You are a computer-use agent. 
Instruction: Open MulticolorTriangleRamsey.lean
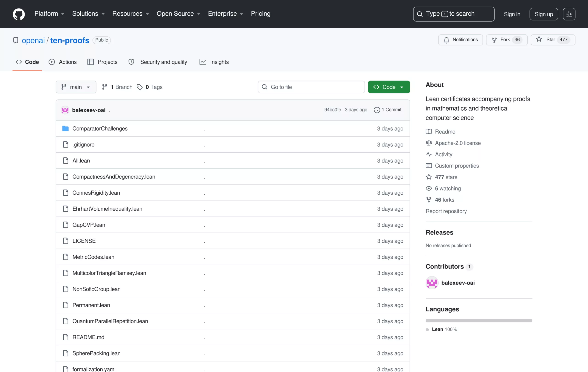coord(109,273)
